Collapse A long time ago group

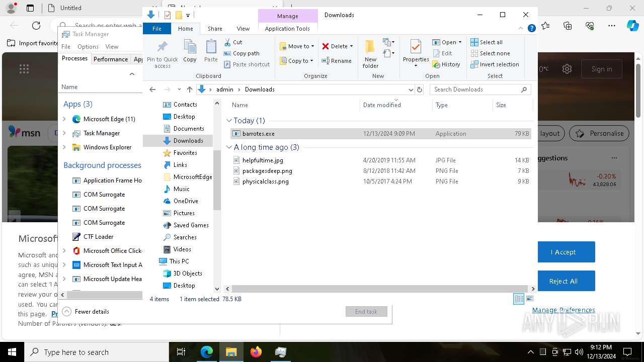(229, 147)
